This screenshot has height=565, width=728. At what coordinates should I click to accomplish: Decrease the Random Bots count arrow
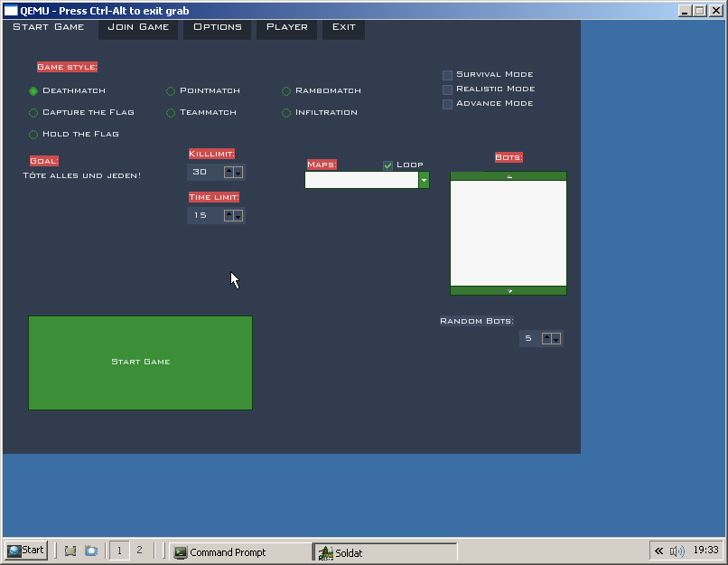(x=555, y=338)
